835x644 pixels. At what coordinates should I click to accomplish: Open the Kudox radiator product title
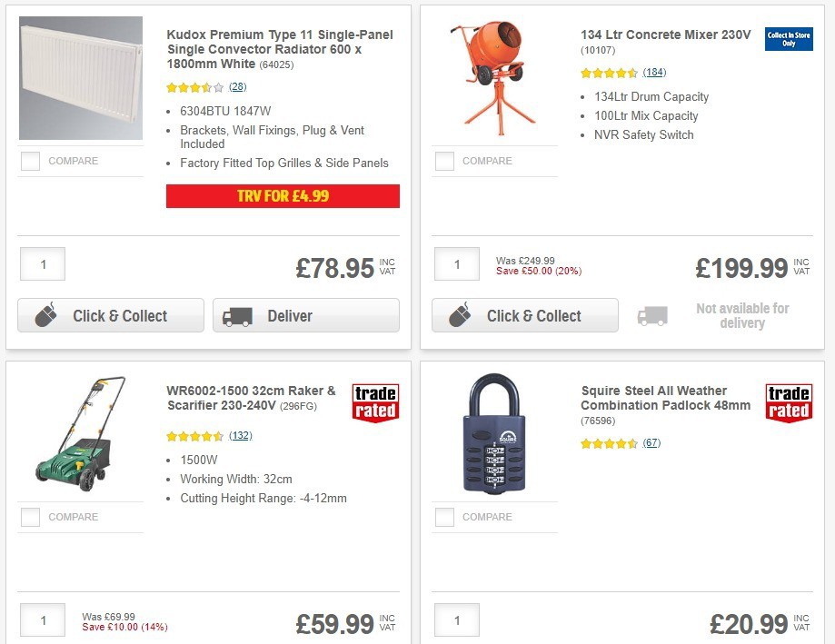[277, 47]
